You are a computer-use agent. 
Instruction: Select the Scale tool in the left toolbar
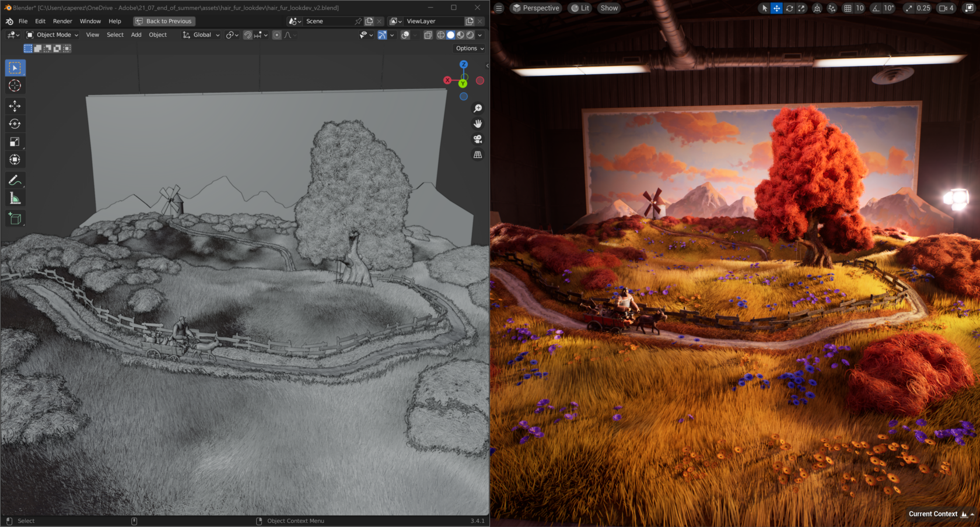[x=15, y=141]
